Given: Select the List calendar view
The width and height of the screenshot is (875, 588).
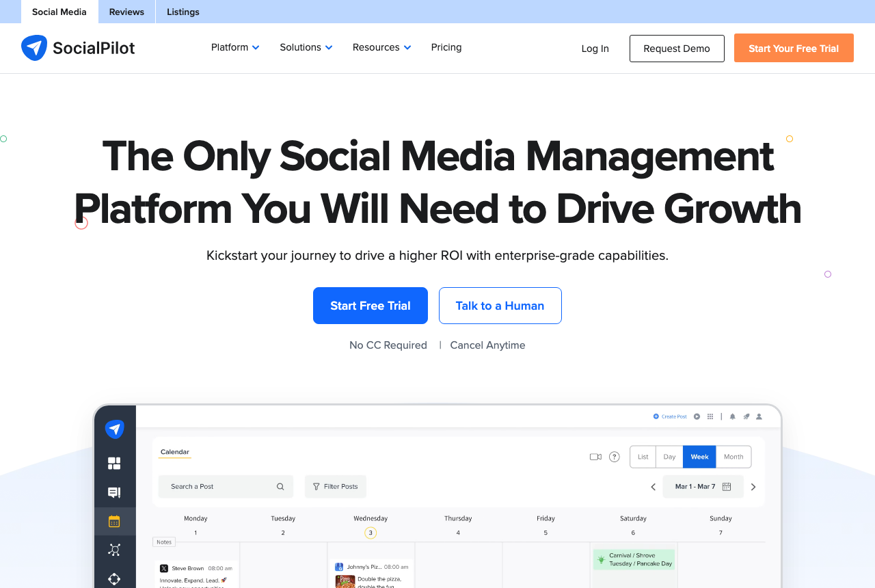Looking at the screenshot, I should pyautogui.click(x=643, y=457).
